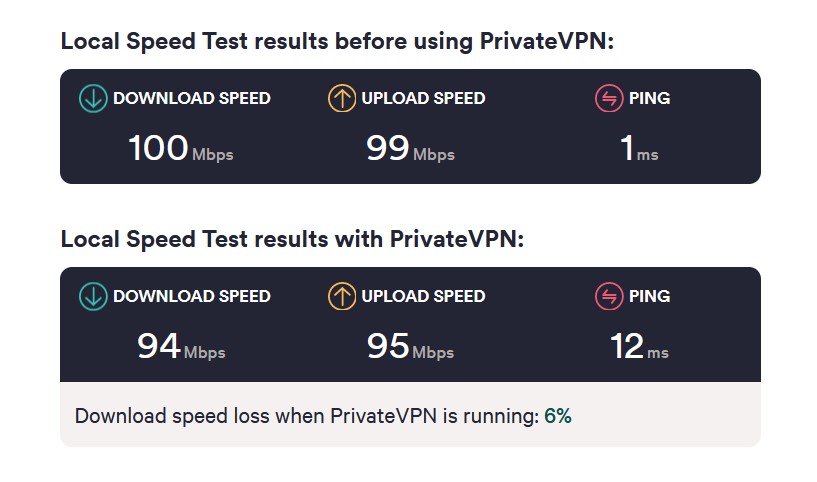The height and width of the screenshot is (482, 817).
Task: Click the 99 Mbps upload value
Action: [410, 148]
